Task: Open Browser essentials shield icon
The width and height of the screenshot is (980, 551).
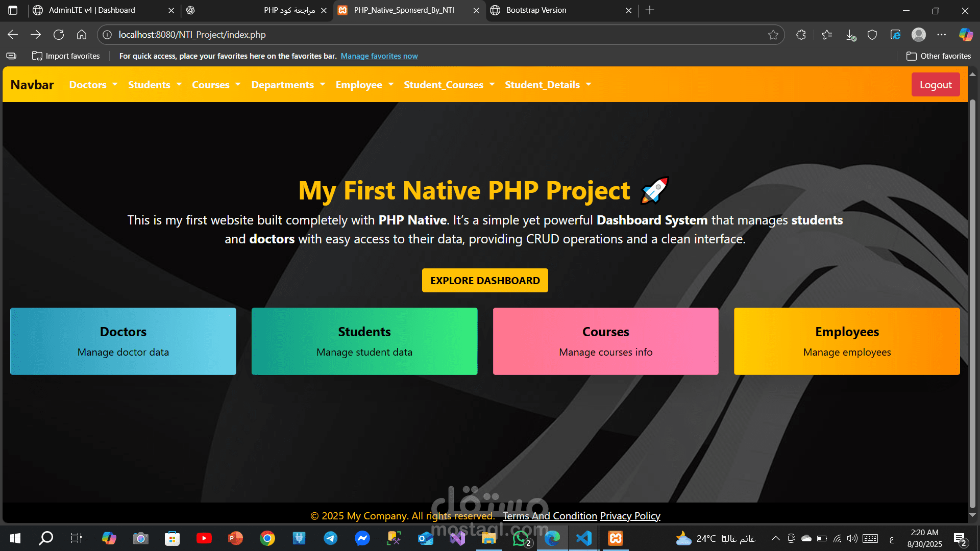Action: pyautogui.click(x=872, y=35)
